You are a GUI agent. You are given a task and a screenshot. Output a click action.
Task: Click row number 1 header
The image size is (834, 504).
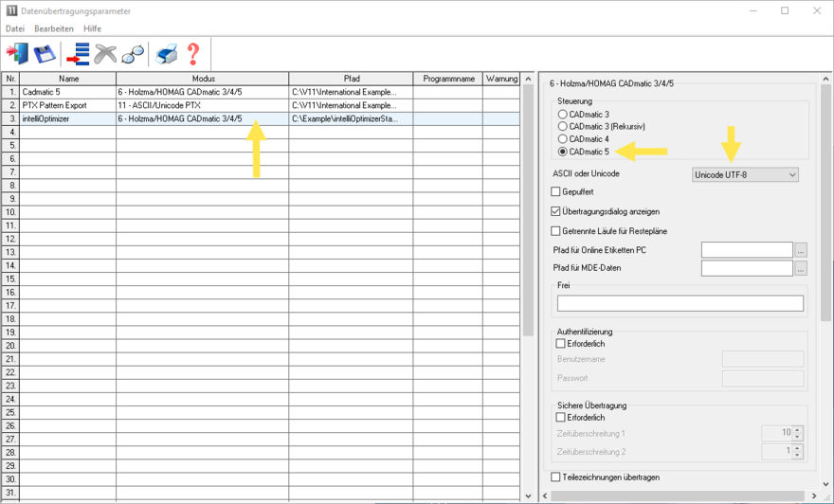coord(10,92)
